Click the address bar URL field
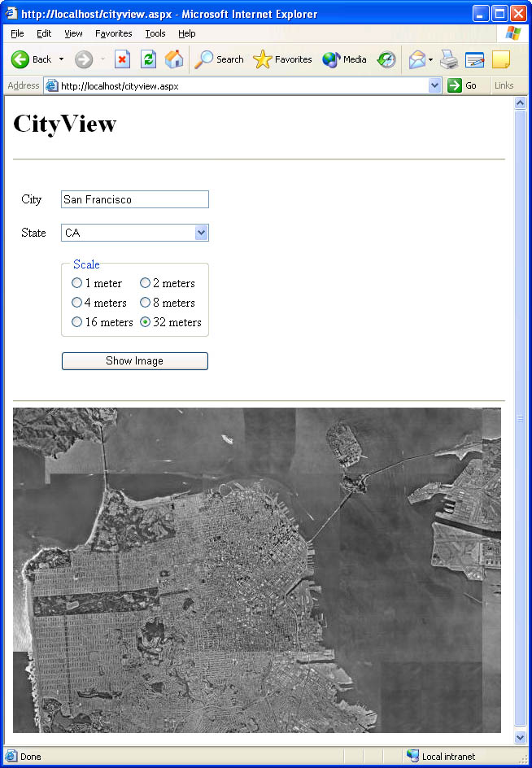Screen dimensions: 532x768 pos(242,85)
